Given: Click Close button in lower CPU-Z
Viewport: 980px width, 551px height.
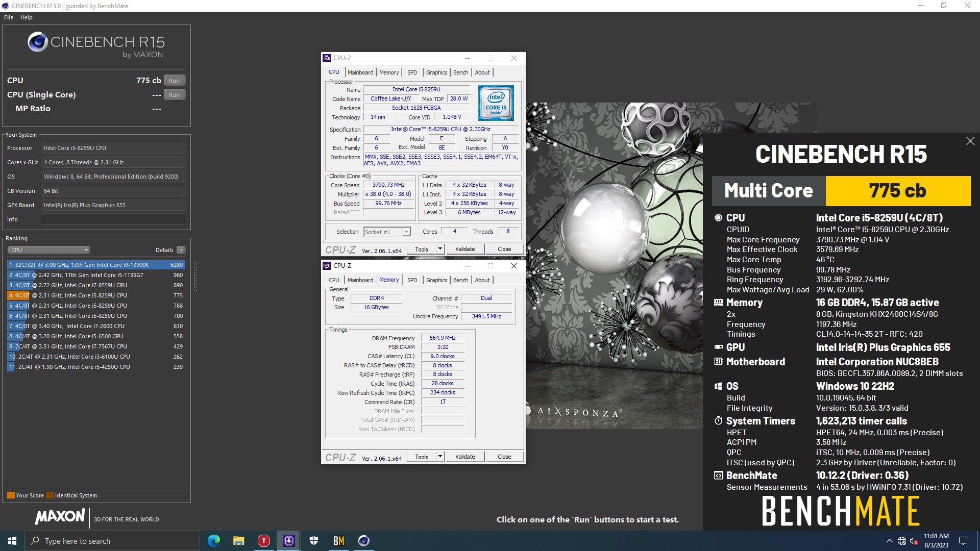Looking at the screenshot, I should click(504, 457).
